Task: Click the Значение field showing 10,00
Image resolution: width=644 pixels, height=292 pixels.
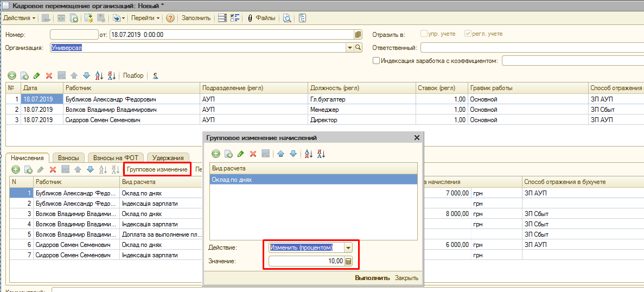Action: tap(307, 261)
